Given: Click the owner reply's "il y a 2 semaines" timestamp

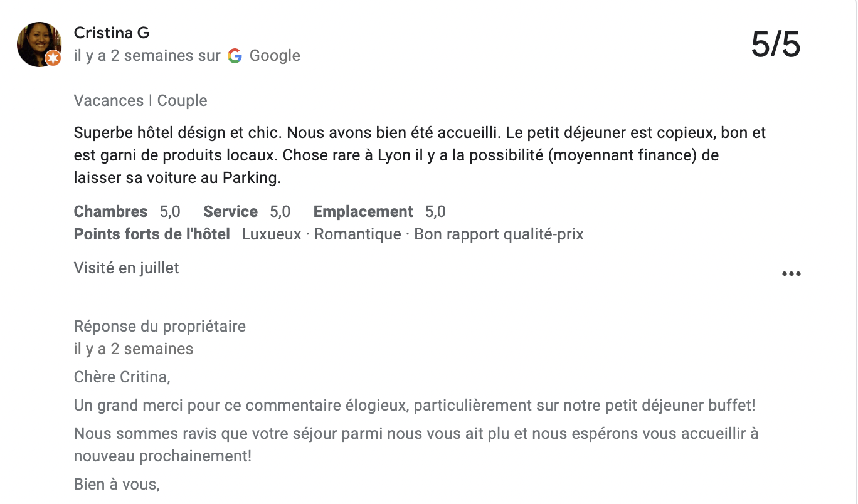Looking at the screenshot, I should point(134,349).
